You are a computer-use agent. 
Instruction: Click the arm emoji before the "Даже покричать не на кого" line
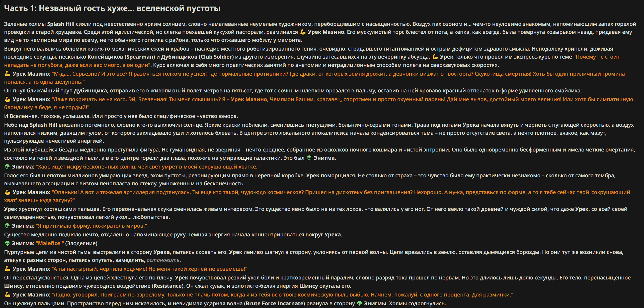coord(8,99)
